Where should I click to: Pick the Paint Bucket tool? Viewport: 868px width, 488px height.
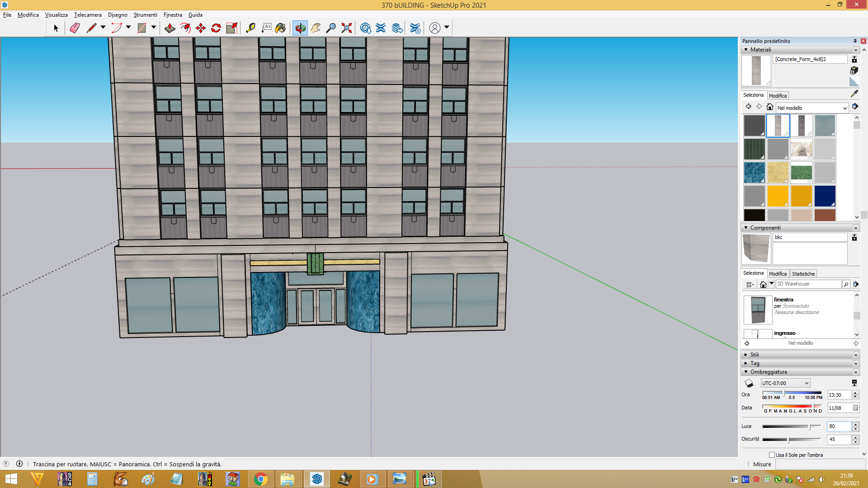point(280,28)
